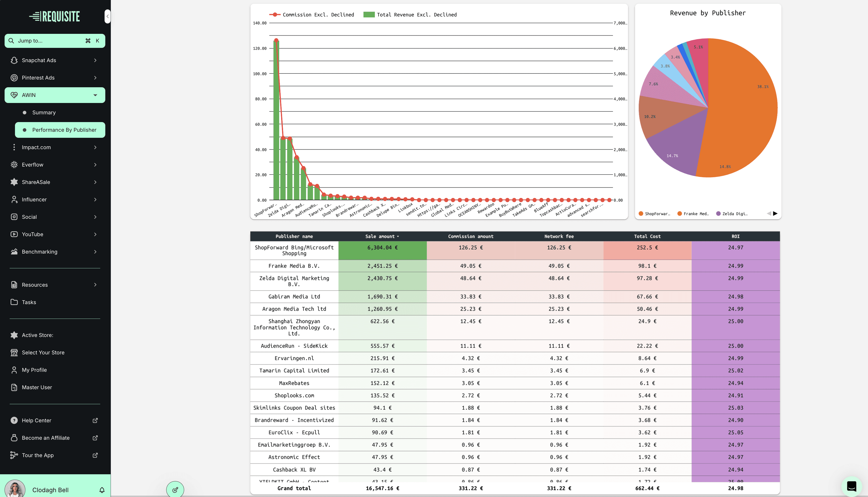
Task: Open the Tasks menu item
Action: (x=55, y=302)
